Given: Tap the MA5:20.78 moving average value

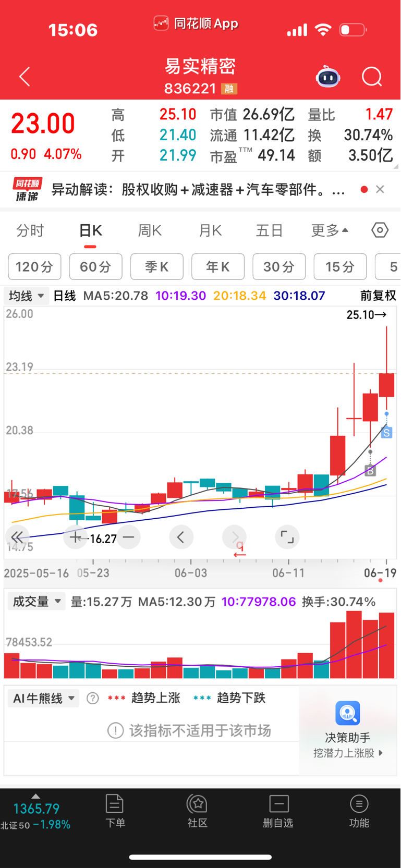Looking at the screenshot, I should pyautogui.click(x=116, y=296).
